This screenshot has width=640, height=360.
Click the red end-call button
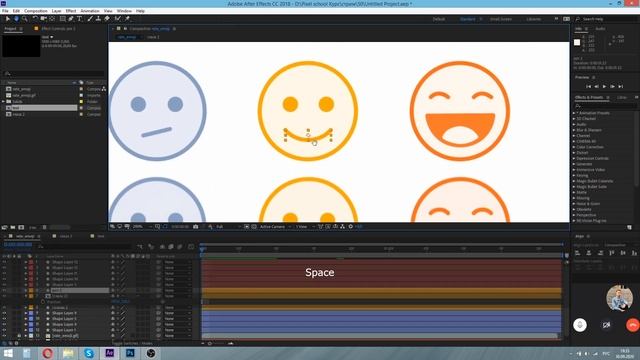[x=633, y=325]
